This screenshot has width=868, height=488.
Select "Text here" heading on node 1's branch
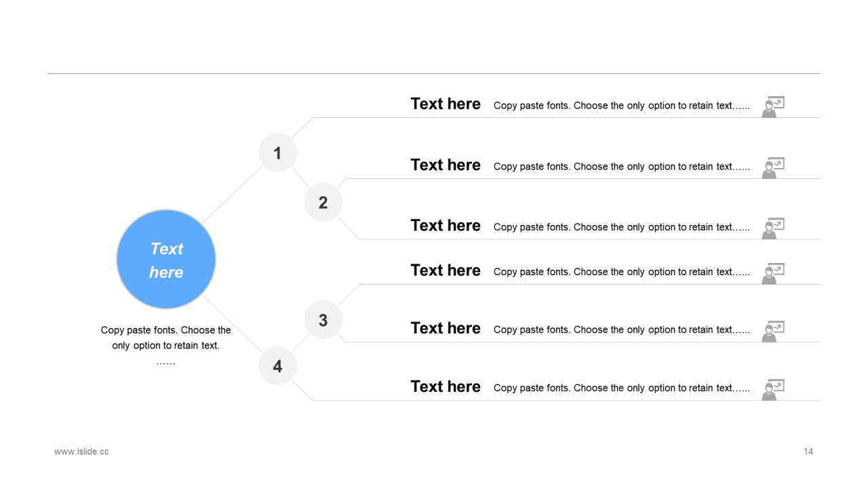446,104
